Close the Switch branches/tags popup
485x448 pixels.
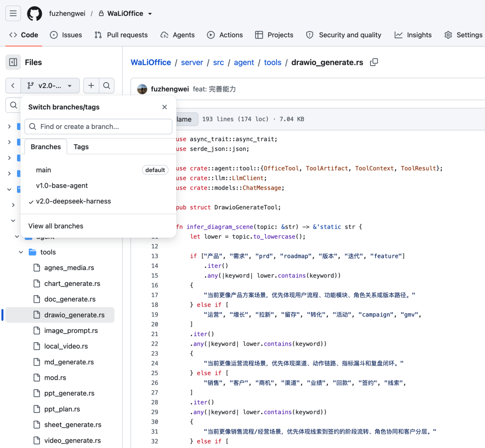pos(164,107)
